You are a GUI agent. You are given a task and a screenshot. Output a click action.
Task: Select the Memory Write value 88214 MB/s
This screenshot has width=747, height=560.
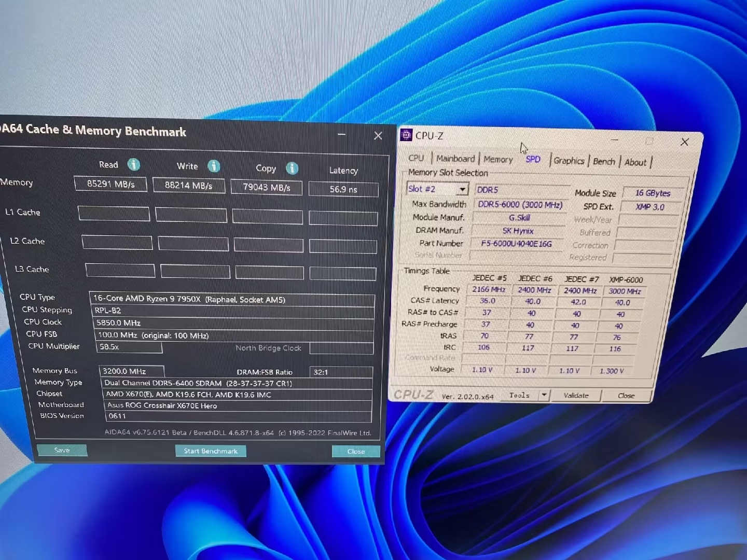pyautogui.click(x=189, y=186)
